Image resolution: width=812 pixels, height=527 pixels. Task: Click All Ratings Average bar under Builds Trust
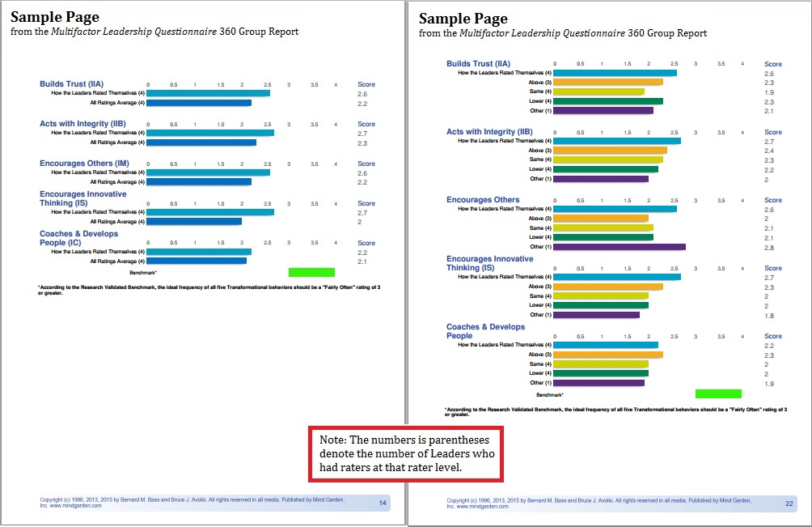tap(199, 103)
